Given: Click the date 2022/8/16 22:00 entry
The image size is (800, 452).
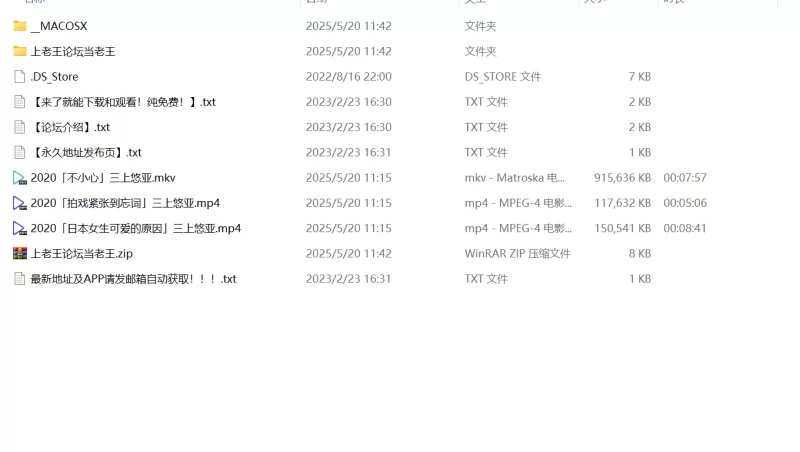Looking at the screenshot, I should [348, 77].
